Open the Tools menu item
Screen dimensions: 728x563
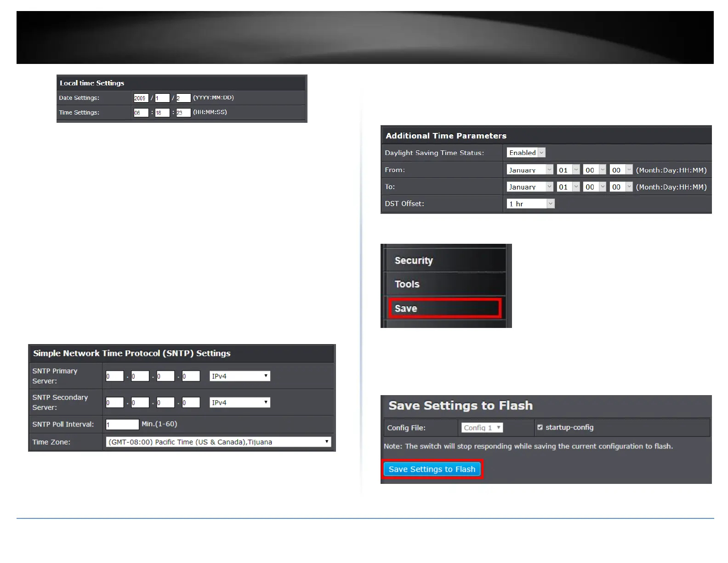445,284
